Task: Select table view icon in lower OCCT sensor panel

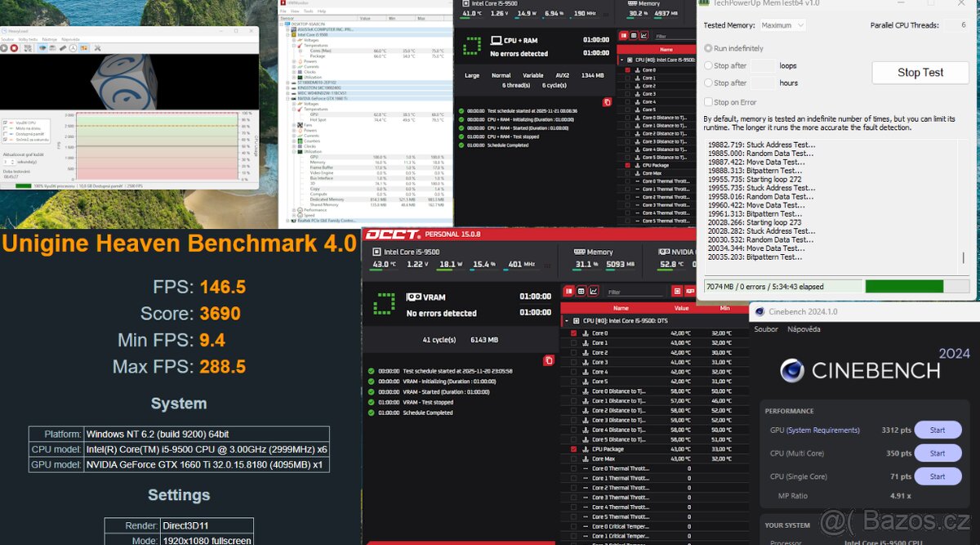Action: [x=581, y=291]
